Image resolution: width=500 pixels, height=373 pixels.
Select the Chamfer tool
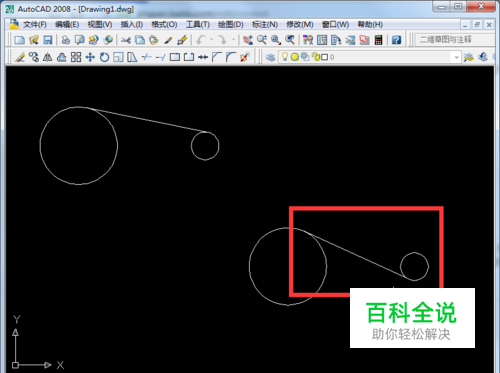pos(217,57)
